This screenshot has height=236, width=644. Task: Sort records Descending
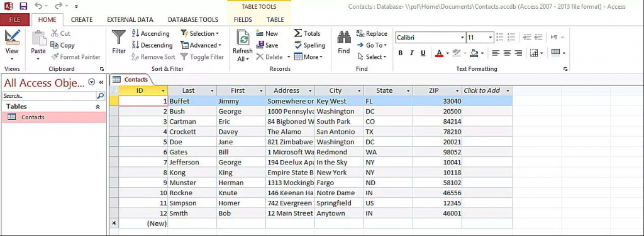tap(152, 45)
